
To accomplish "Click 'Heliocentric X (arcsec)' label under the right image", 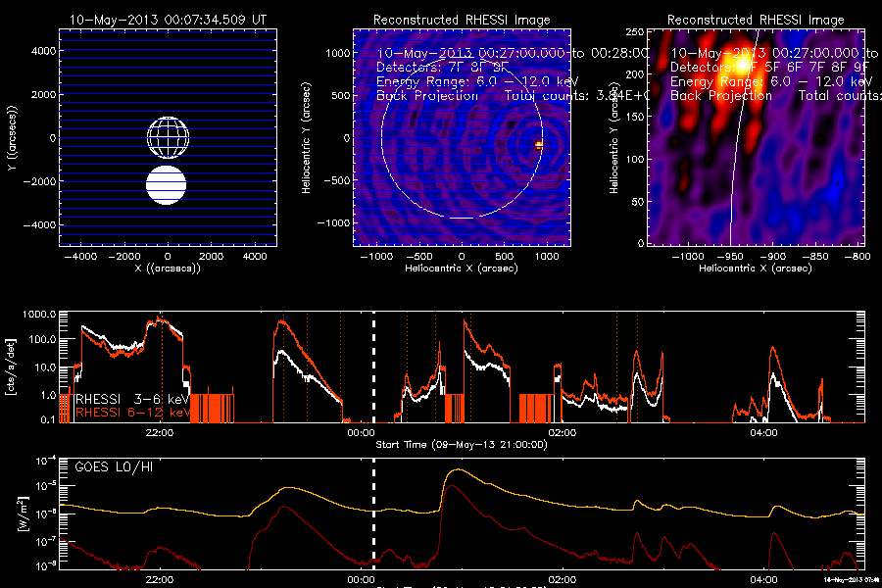I will tap(756, 269).
